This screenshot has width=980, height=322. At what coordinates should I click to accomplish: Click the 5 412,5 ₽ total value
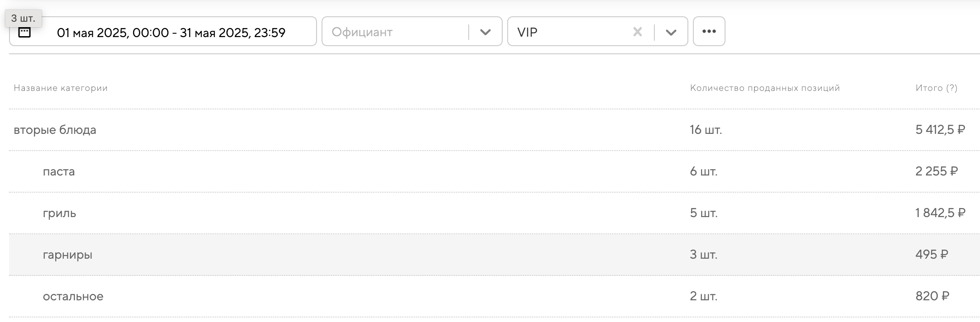pyautogui.click(x=940, y=130)
